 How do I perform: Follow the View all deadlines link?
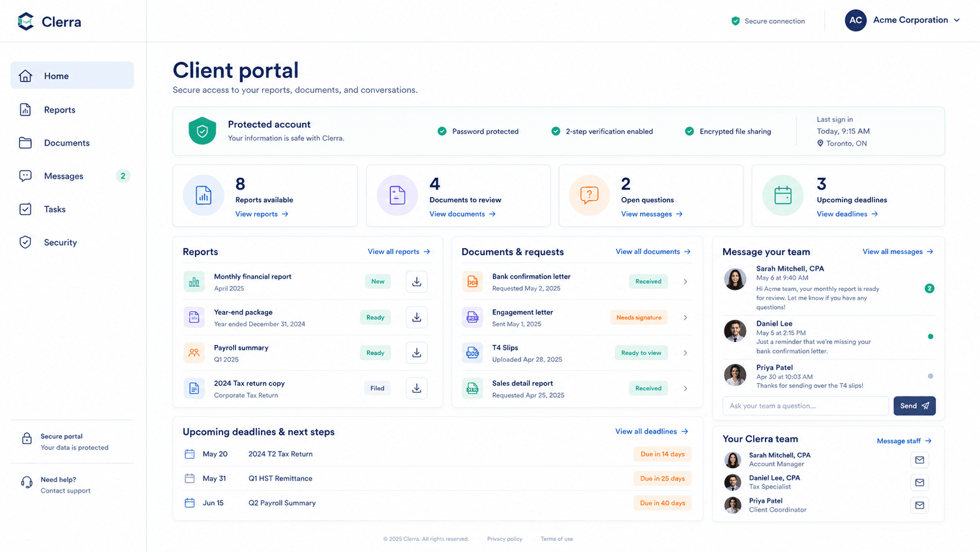pos(652,432)
